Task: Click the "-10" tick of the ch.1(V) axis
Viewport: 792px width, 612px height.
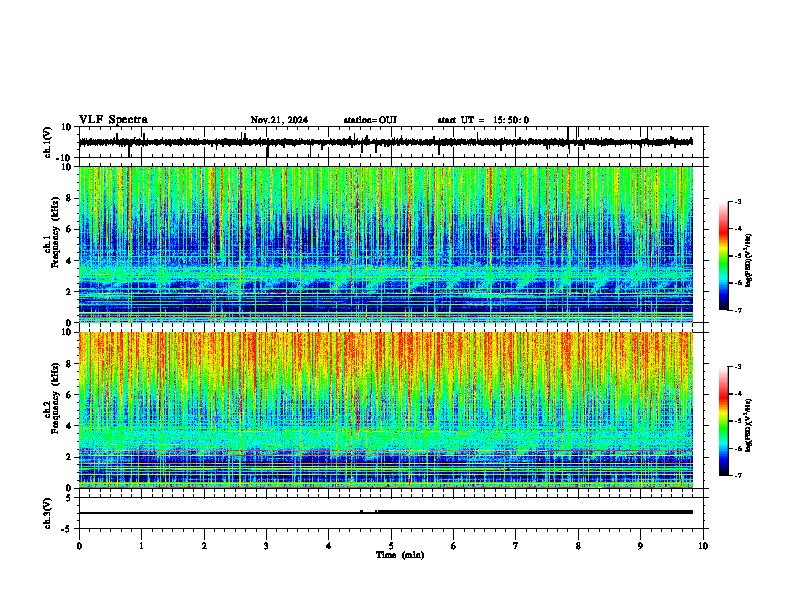Action: pyautogui.click(x=65, y=158)
